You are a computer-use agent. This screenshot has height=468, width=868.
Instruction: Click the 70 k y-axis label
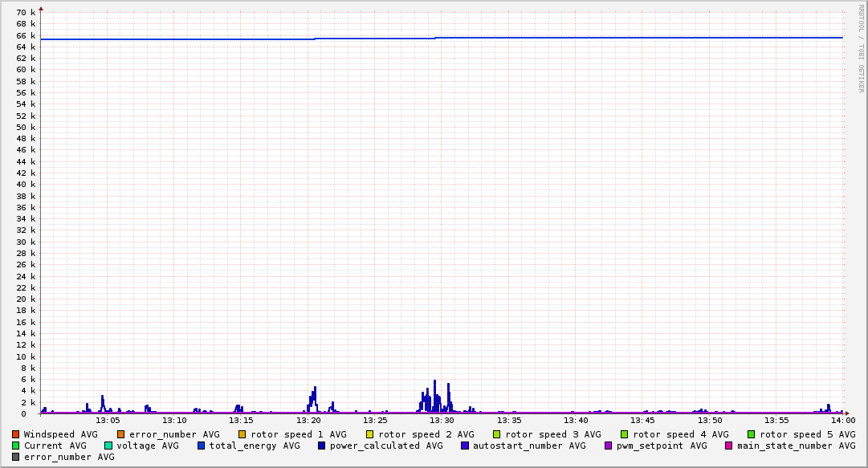pyautogui.click(x=26, y=13)
